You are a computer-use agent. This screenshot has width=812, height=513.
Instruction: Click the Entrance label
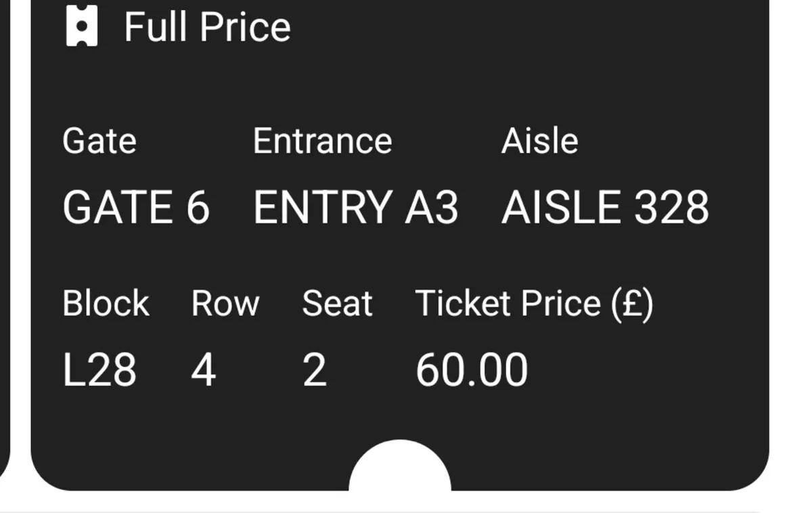[322, 141]
